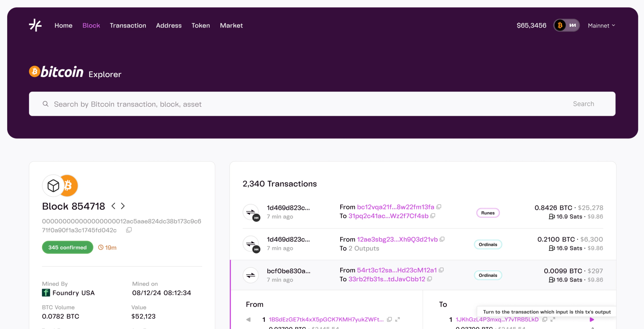The height and width of the screenshot is (329, 644).
Task: Copy output address 1JKhGzL4P3mxq...Y7vTRB5LkD
Action: [x=545, y=319]
